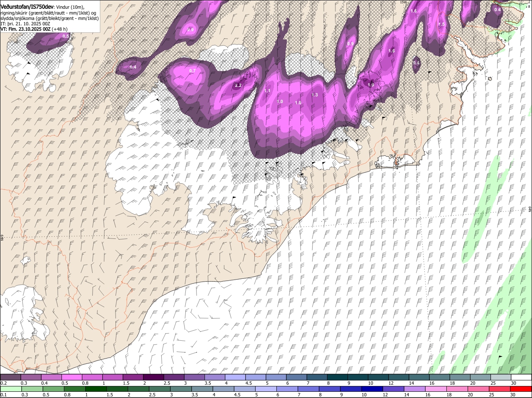Viewport: 532px width, 398px height.
Task: Select deep blue lower legend swatch labeled 10
Action: tap(373, 389)
